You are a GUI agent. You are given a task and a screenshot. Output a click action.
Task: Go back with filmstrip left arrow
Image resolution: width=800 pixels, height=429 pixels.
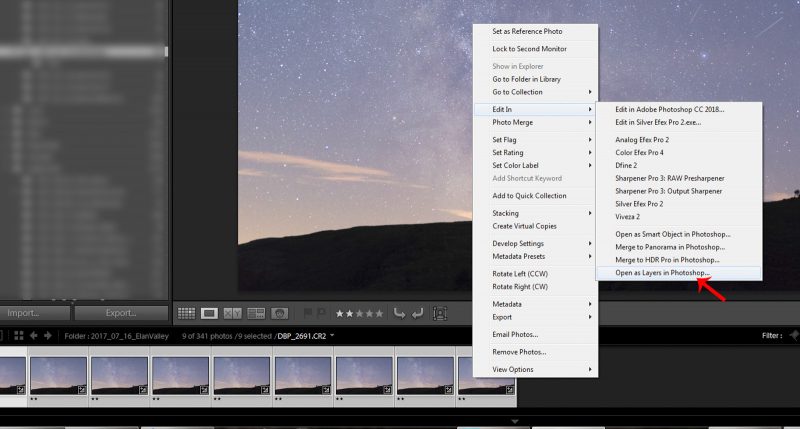(34, 336)
